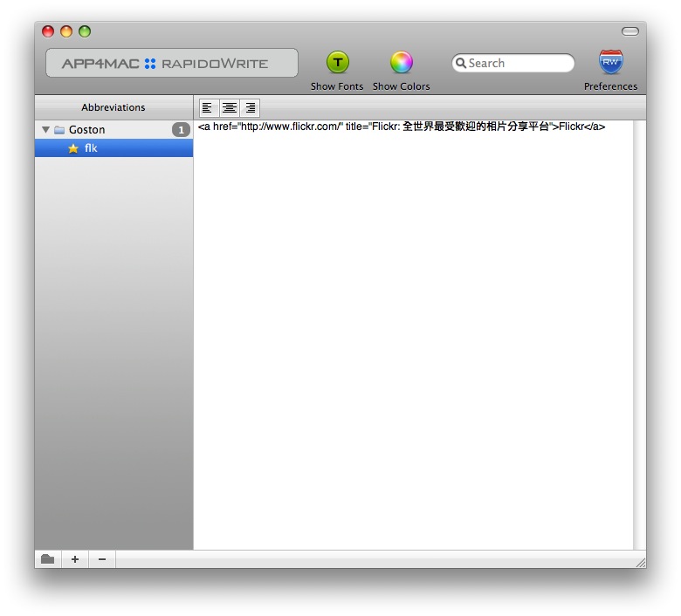Add a new folder
Screen dimensions: 681x616
(x=48, y=559)
